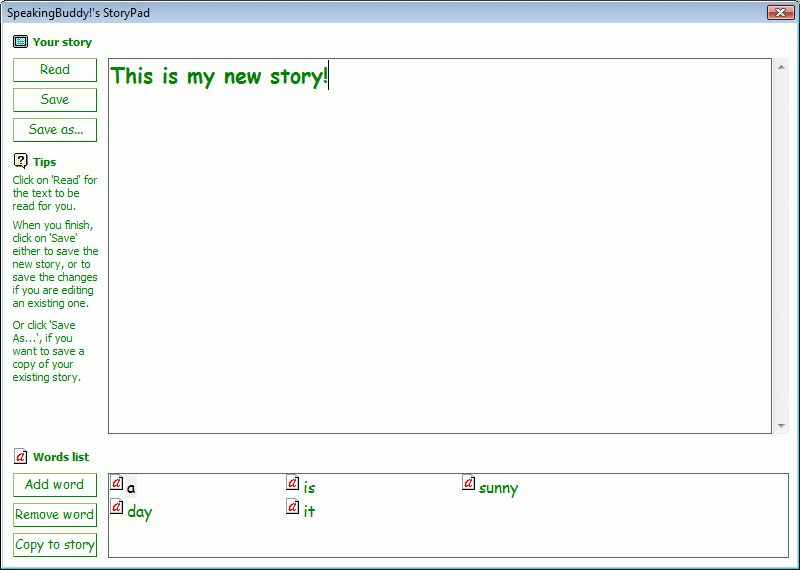Click the Words list header icon
The image size is (800, 570).
click(x=20, y=457)
